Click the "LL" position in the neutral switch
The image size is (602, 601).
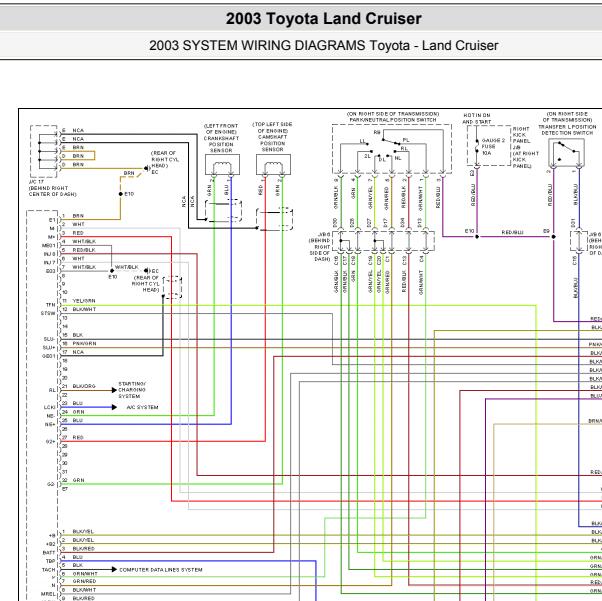point(362,141)
